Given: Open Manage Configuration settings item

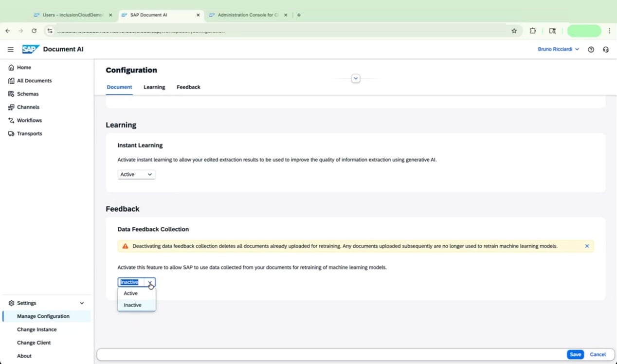Looking at the screenshot, I should pos(47,316).
